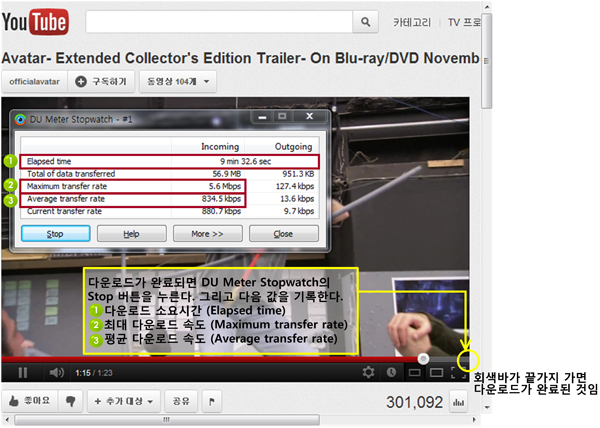Click the video seek bar handle
This screenshot has height=428, width=600.
[423, 359]
